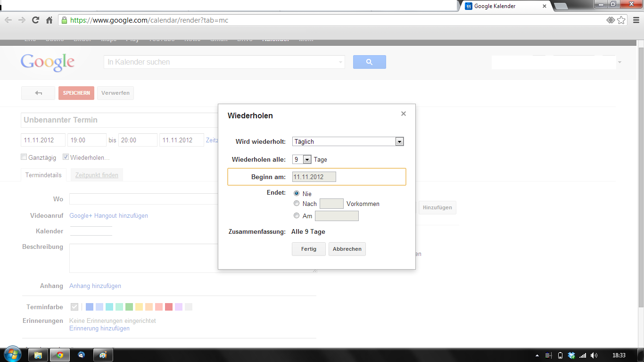Choose the turquoise Terminfarbe swatch

point(109,307)
